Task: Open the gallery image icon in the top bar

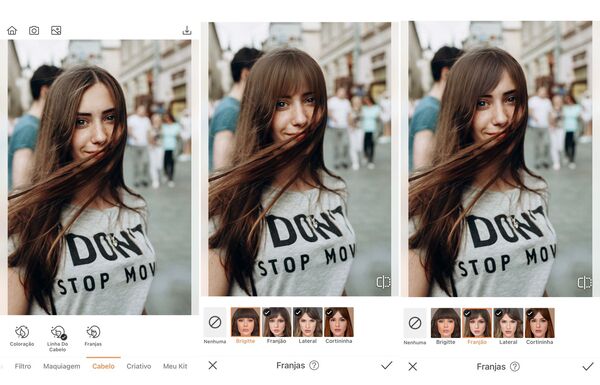Action: (x=56, y=30)
